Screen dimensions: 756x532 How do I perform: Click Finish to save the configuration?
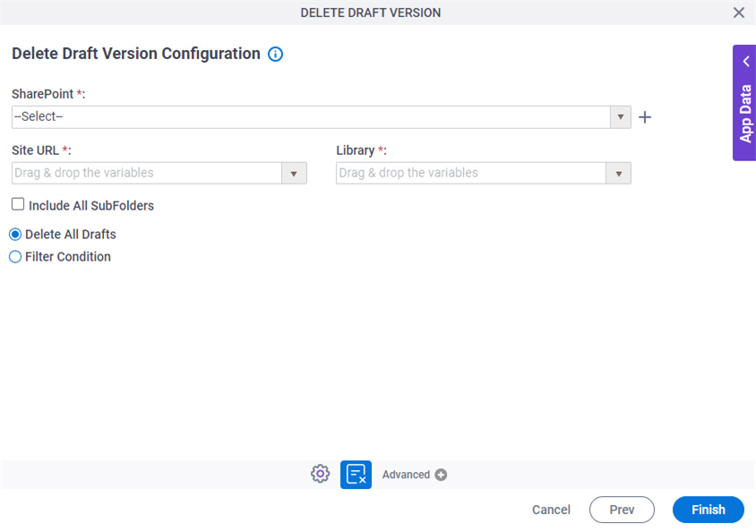point(708,510)
